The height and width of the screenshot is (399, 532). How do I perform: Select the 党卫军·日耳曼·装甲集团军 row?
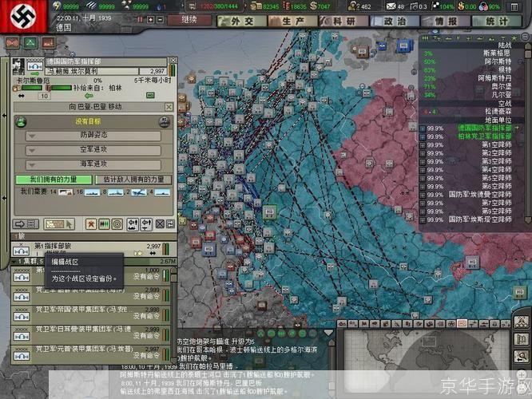point(90,335)
